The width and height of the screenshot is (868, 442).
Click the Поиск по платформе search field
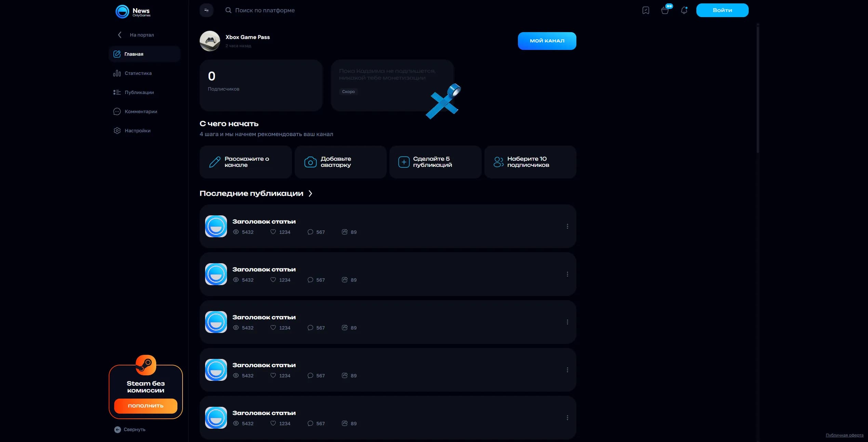click(266, 10)
